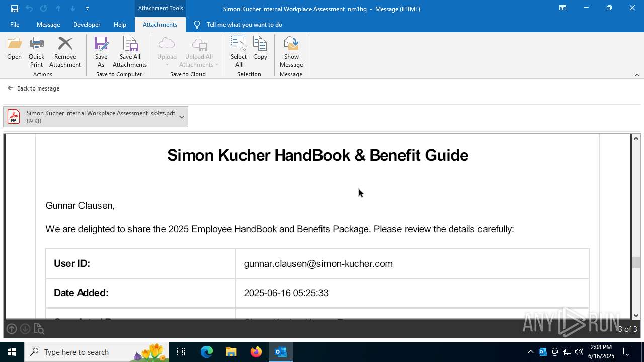Open the Customize Quick Access Toolbar dropdown
This screenshot has width=644, height=362.
(x=87, y=8)
